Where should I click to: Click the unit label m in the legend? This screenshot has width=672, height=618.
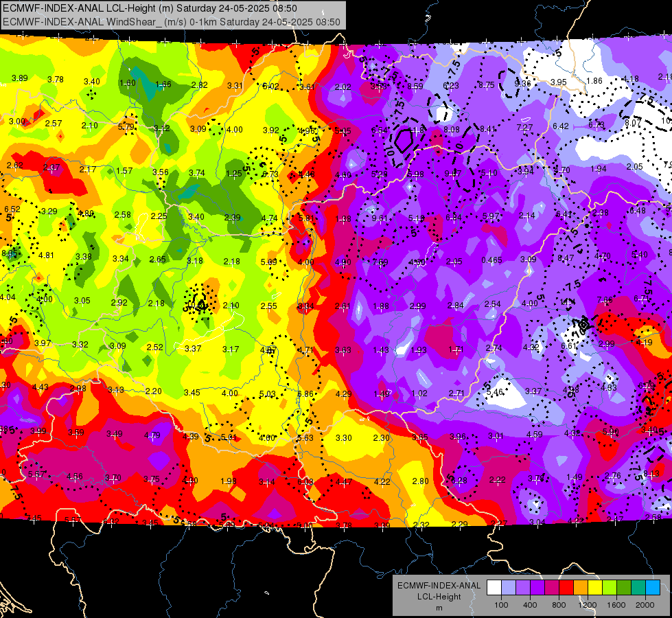pyautogui.click(x=439, y=608)
